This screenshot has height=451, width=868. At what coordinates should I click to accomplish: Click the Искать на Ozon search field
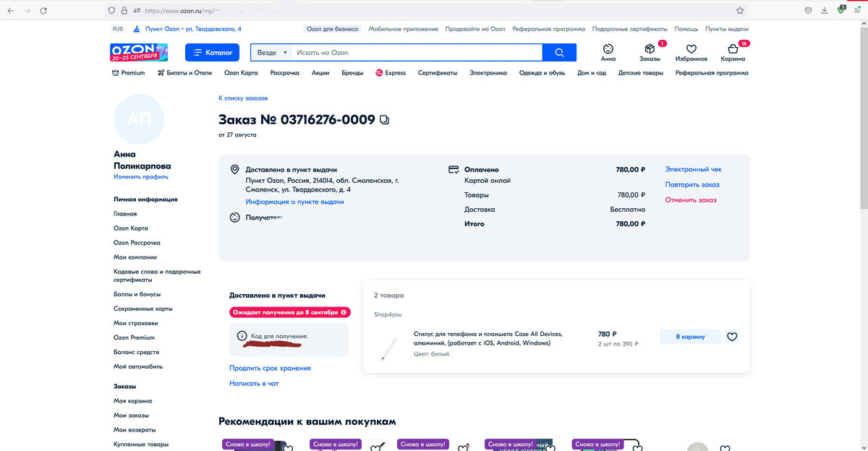click(417, 53)
